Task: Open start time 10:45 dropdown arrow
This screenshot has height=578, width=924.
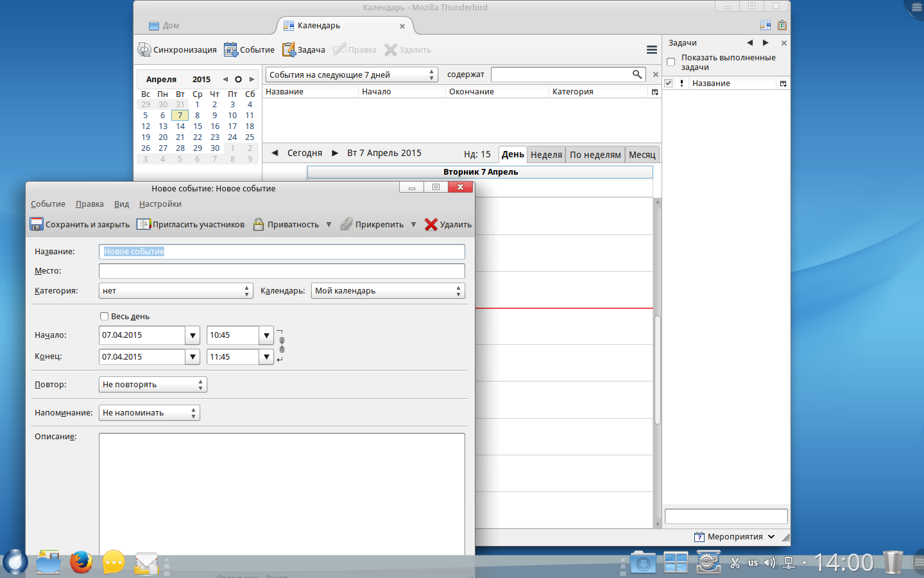Action: [266, 335]
